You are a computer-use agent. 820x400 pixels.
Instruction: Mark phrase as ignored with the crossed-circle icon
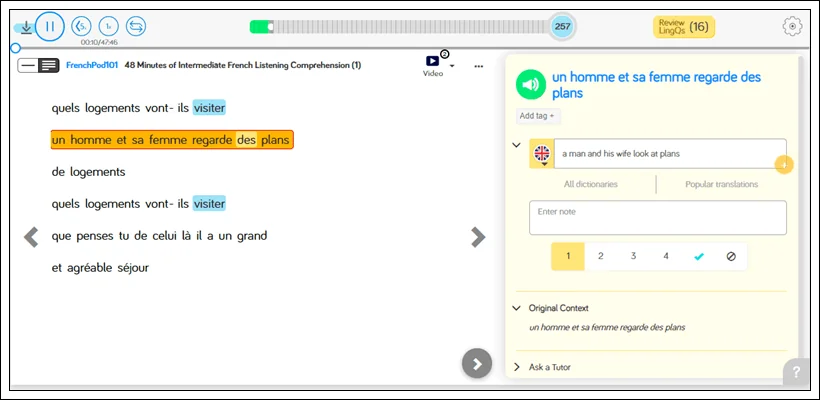(x=730, y=256)
